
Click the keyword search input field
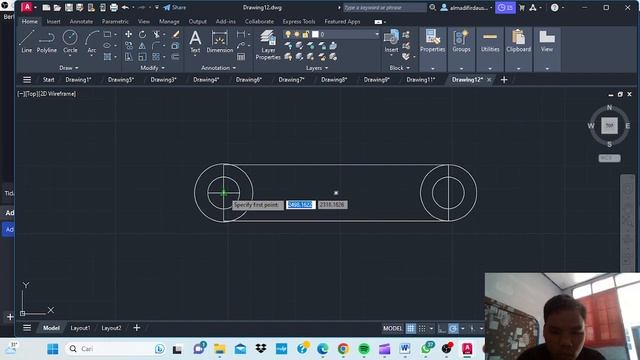(x=384, y=7)
